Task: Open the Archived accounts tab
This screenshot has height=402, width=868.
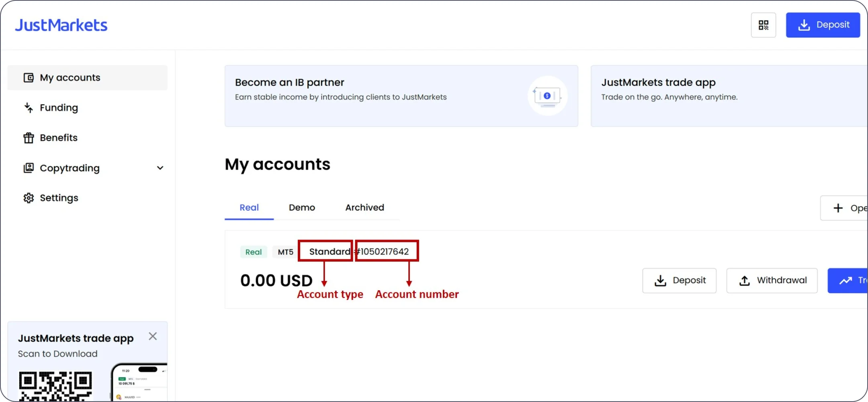Action: coord(364,207)
